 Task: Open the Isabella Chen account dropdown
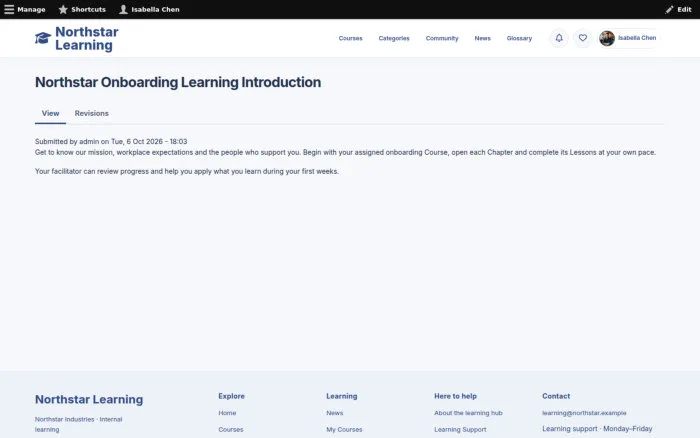click(629, 38)
